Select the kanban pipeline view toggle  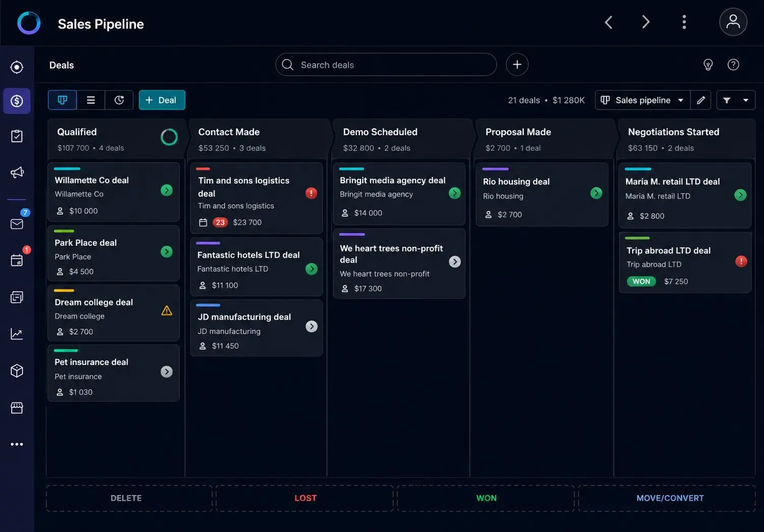click(x=63, y=100)
